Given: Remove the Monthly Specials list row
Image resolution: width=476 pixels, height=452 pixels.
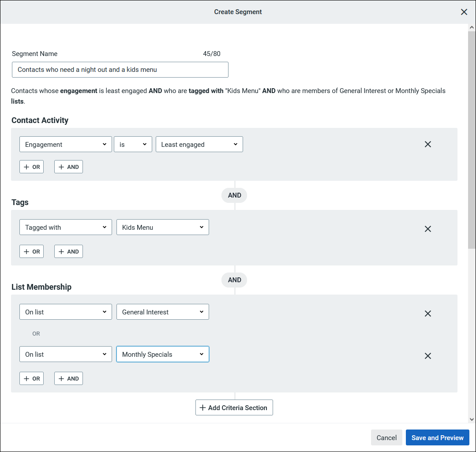Looking at the screenshot, I should tap(428, 356).
